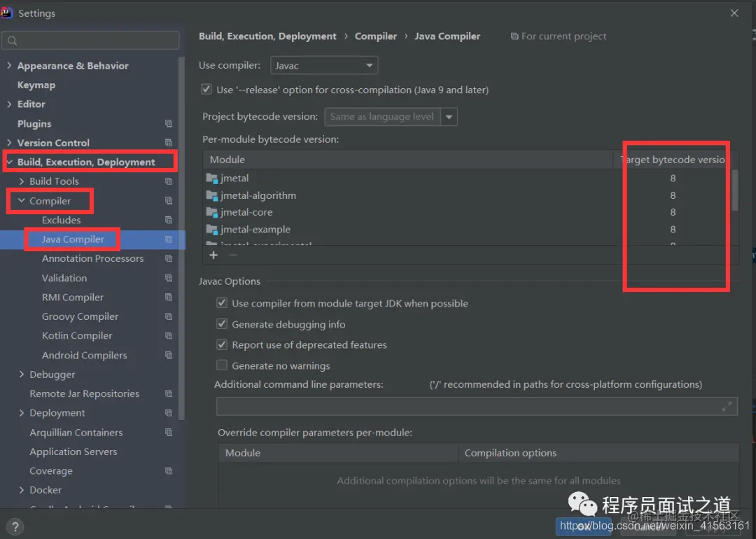The image size is (756, 539).
Task: Click the expand icon in additional parameters field
Action: click(727, 407)
